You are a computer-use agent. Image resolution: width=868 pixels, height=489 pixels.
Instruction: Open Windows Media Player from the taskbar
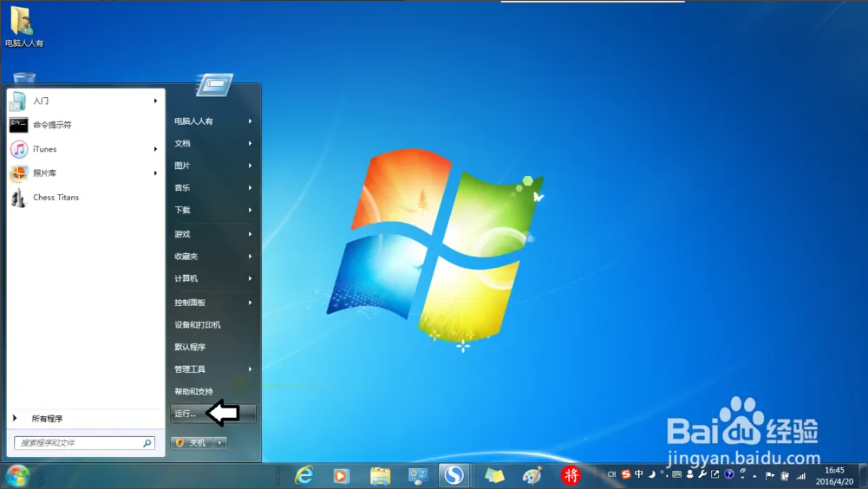(x=341, y=475)
